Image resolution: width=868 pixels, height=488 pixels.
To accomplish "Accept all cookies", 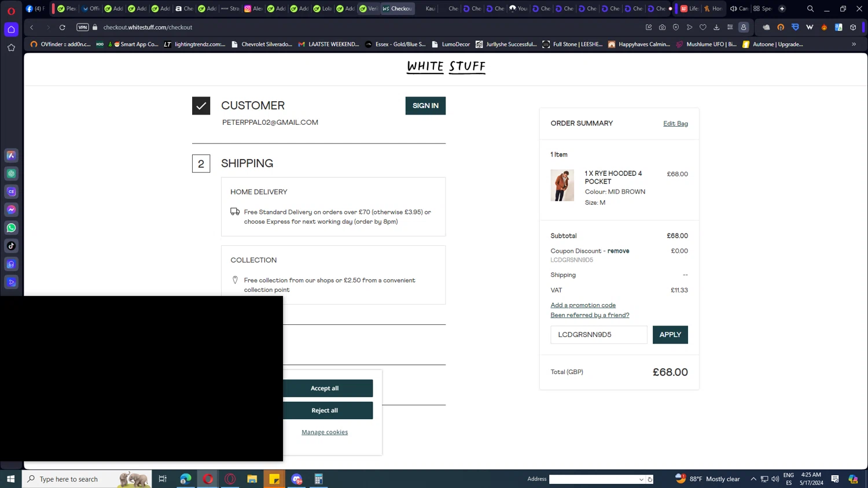I will [325, 389].
